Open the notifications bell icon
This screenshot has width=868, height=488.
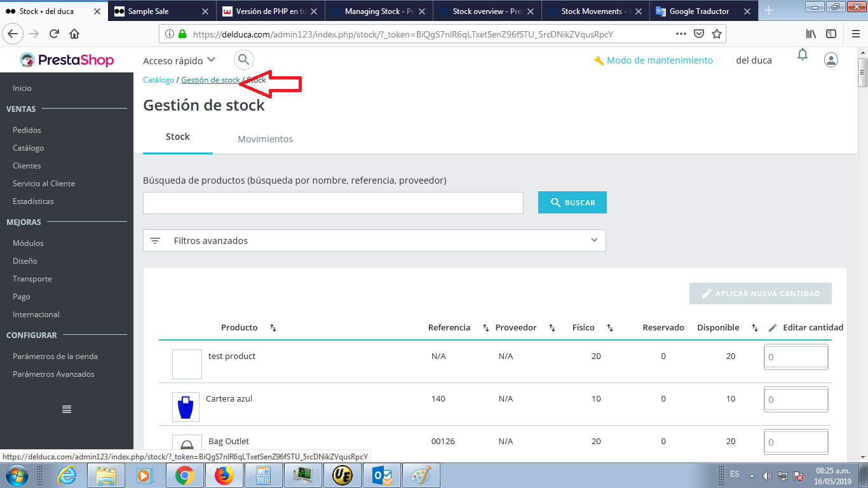click(802, 55)
